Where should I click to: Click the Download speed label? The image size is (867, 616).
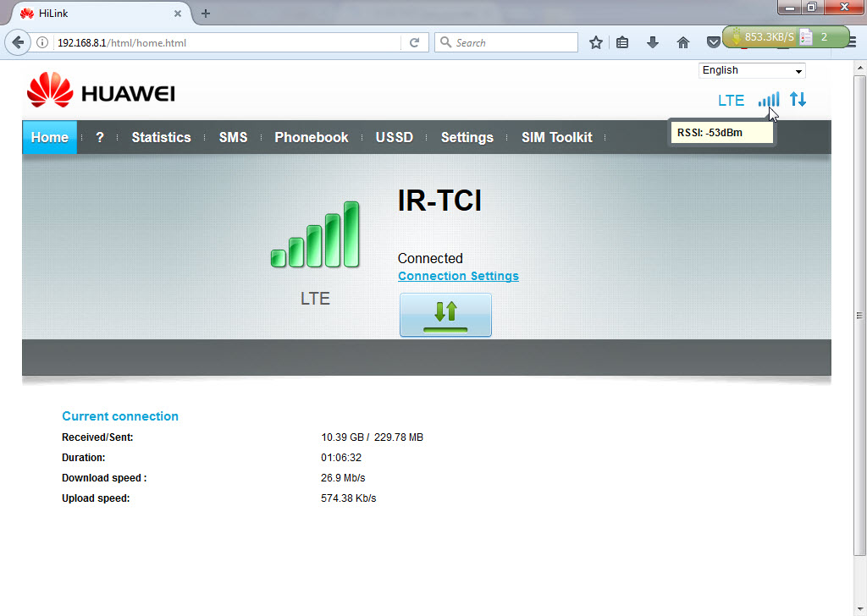click(104, 478)
